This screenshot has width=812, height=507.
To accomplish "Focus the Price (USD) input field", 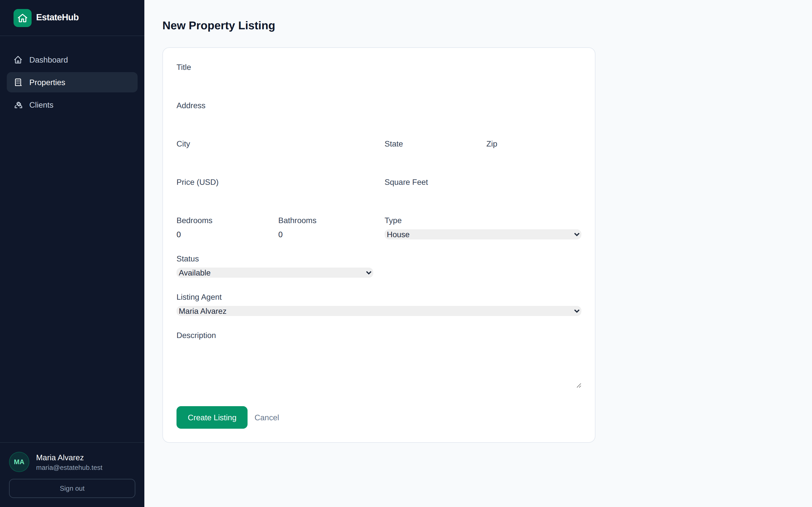I will point(274,196).
